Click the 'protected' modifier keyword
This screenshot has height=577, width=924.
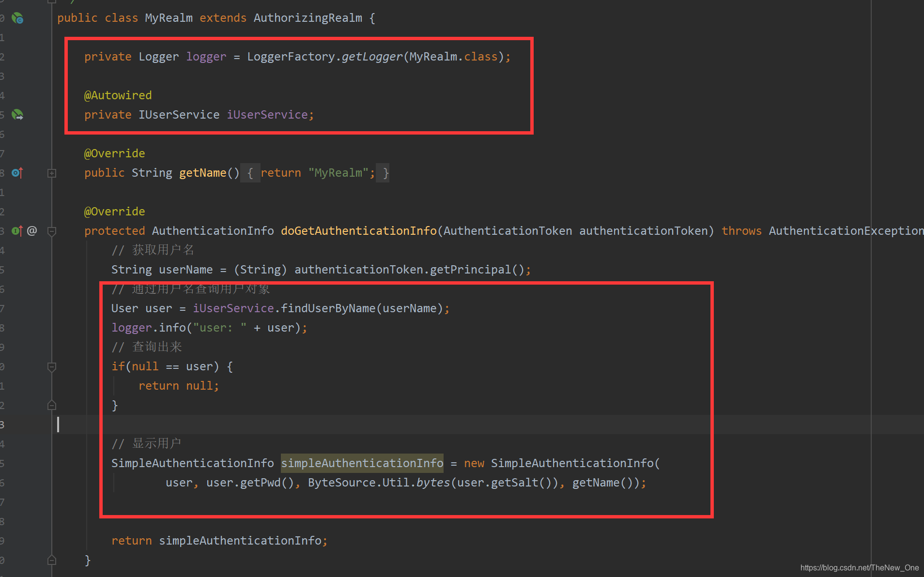(114, 231)
